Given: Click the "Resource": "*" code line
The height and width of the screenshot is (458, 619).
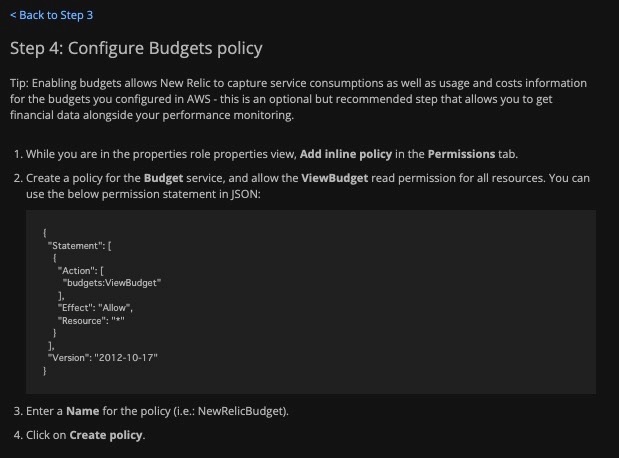Looking at the screenshot, I should pos(91,321).
